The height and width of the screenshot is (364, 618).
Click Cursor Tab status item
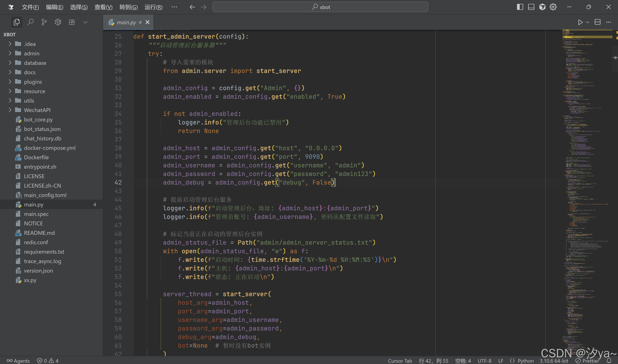[400, 361]
